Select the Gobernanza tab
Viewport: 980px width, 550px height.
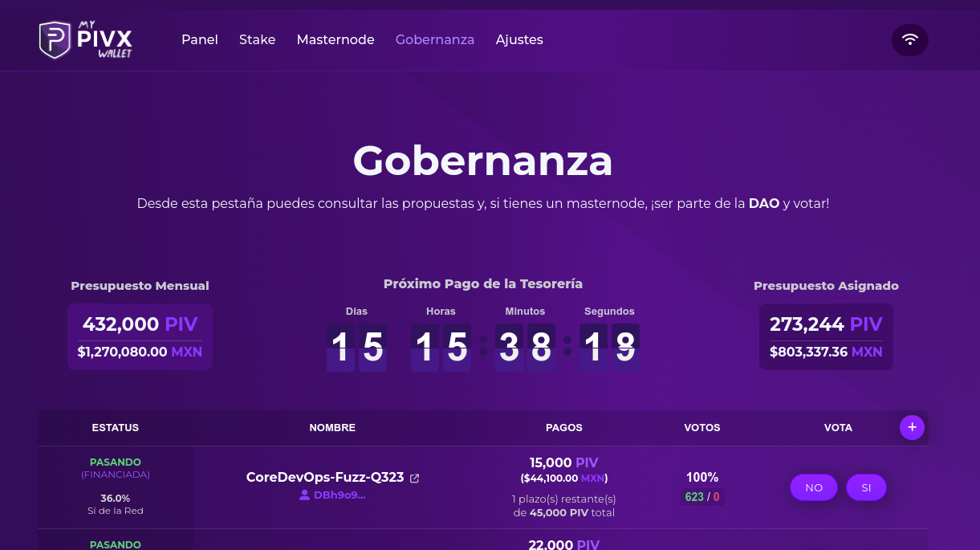click(435, 39)
